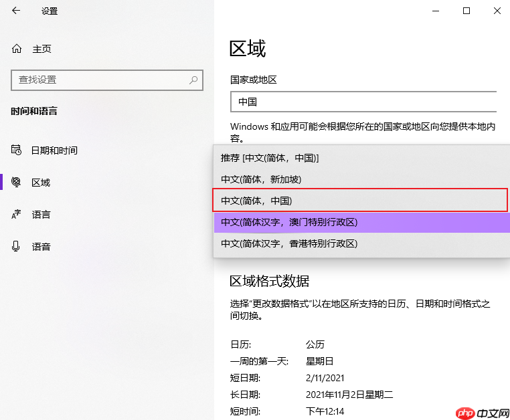
Task: Choose 中文(简体，新加坡) from the list
Action: pos(361,179)
